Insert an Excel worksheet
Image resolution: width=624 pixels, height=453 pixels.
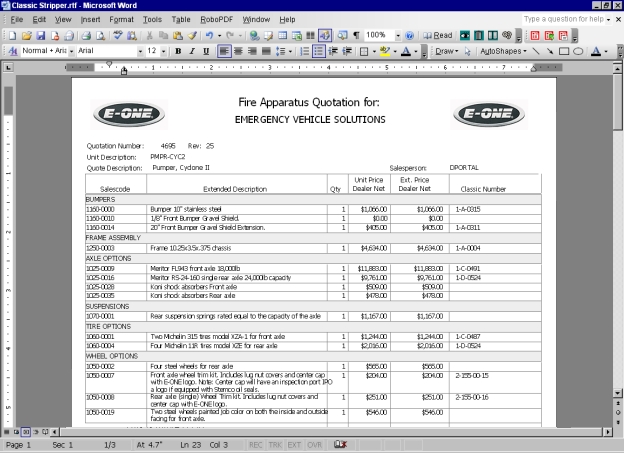(x=297, y=36)
